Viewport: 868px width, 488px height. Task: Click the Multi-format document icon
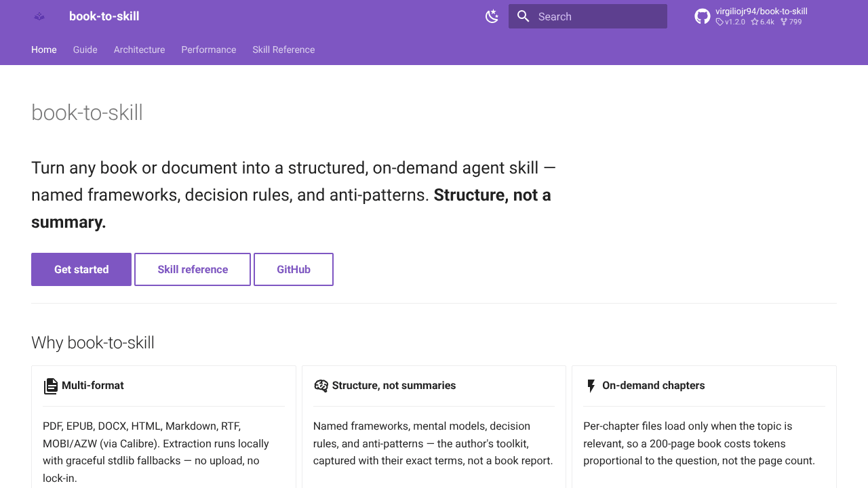(x=51, y=386)
